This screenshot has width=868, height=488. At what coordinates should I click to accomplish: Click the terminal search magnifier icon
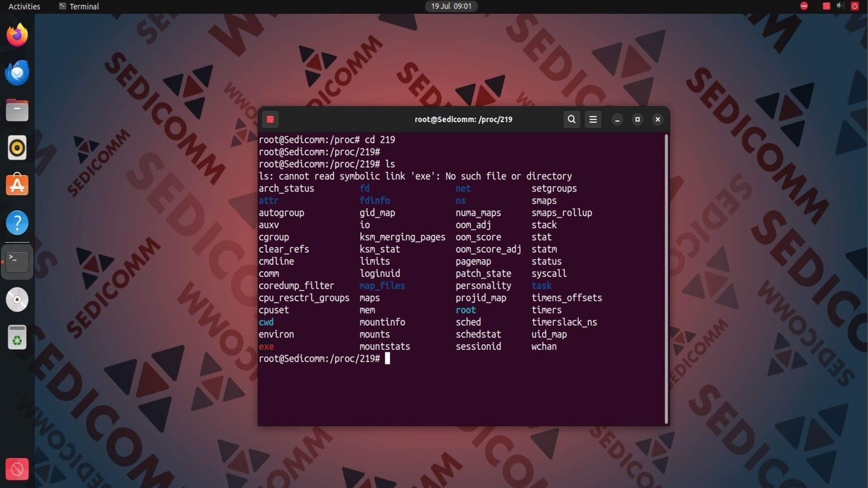(571, 119)
